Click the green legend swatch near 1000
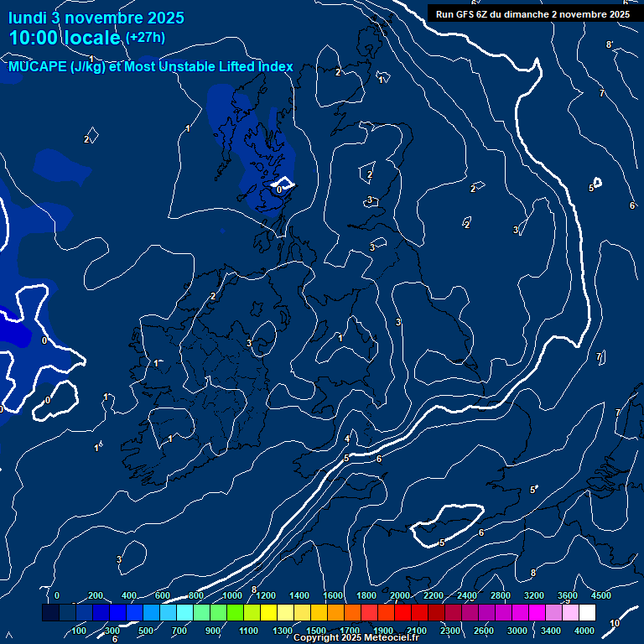Image resolution: width=644 pixels, height=644 pixels. [235, 614]
